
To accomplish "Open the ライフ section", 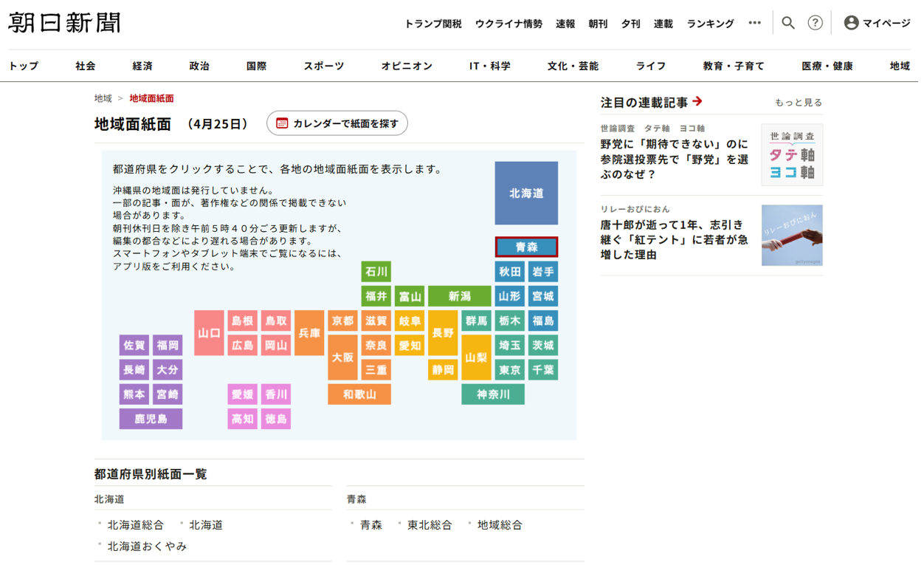I will (x=655, y=66).
